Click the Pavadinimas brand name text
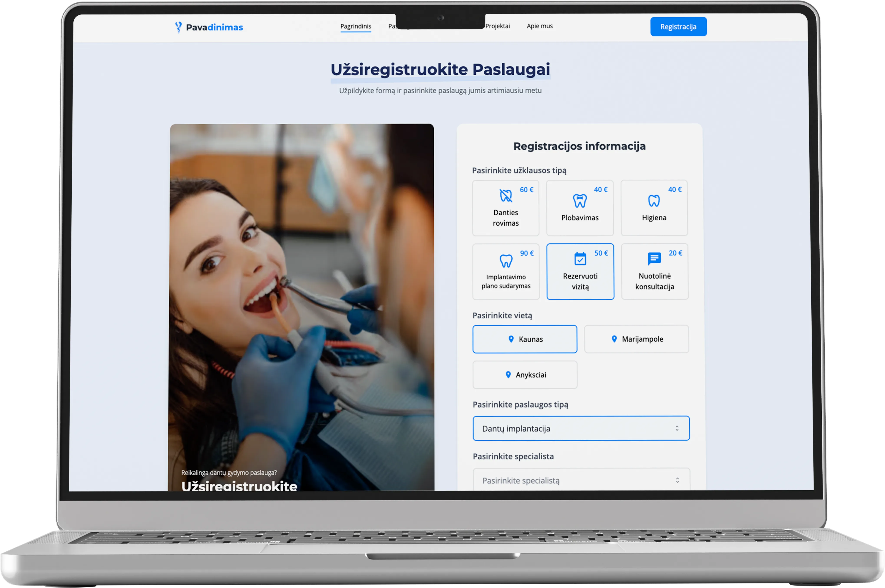Screen dimensions: 885x588 click(x=214, y=27)
